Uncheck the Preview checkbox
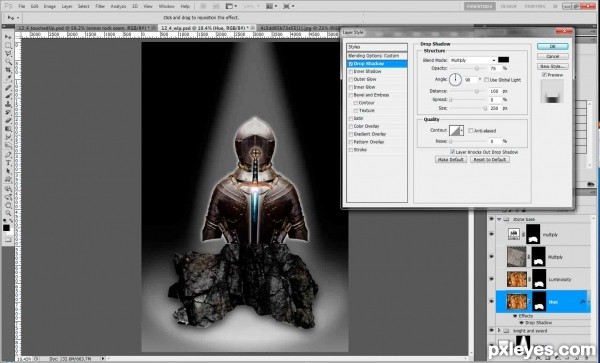 (544, 75)
